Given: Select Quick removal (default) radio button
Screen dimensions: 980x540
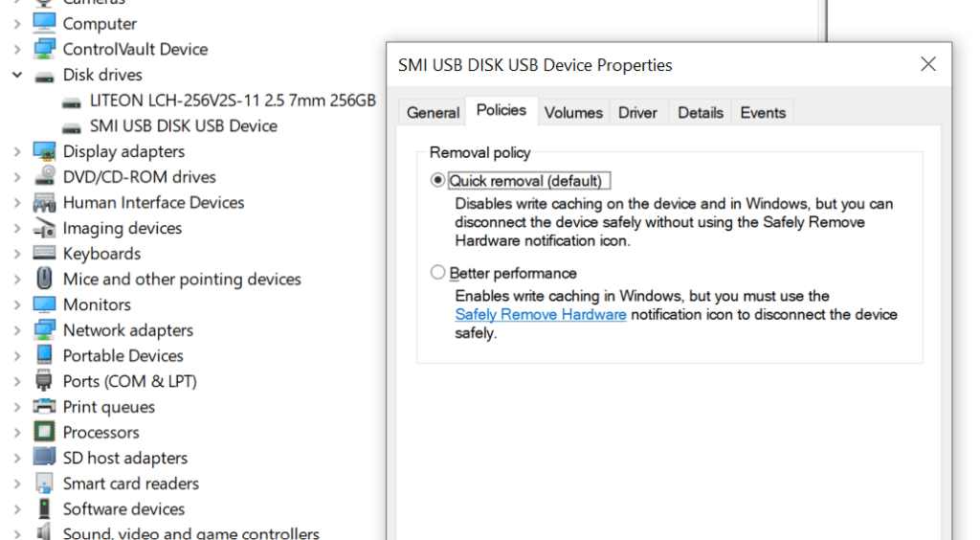Looking at the screenshot, I should 437,180.
